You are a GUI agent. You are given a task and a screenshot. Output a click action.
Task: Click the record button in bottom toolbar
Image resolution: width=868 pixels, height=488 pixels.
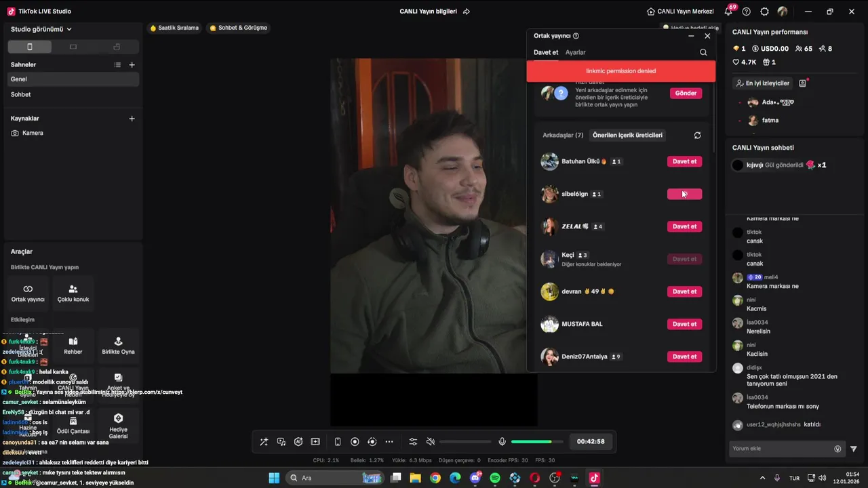coord(355,442)
